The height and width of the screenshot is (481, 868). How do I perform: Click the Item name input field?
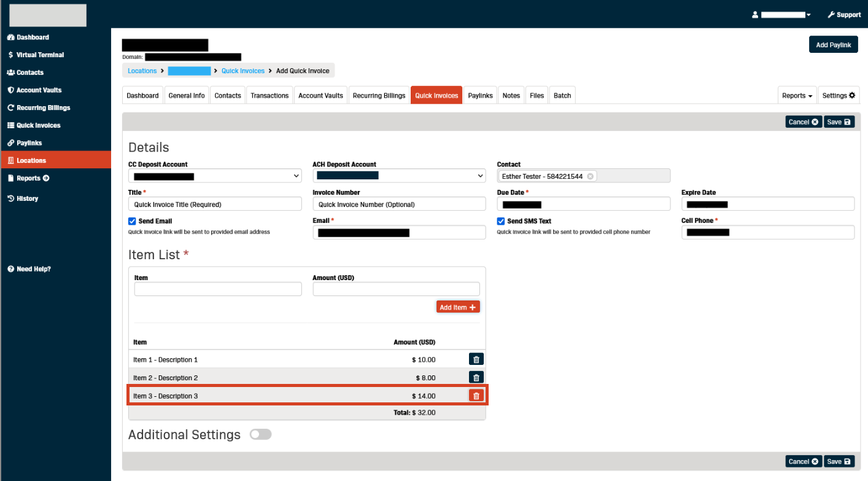tap(218, 289)
